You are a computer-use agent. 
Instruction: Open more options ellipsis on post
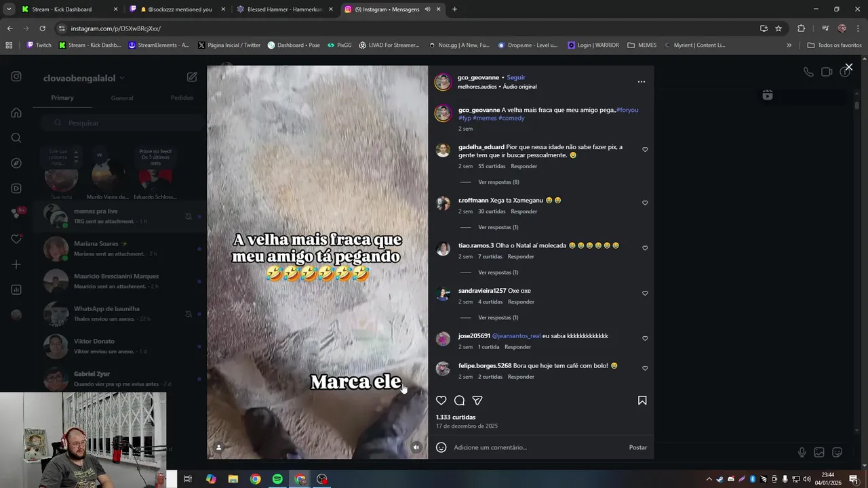(642, 82)
